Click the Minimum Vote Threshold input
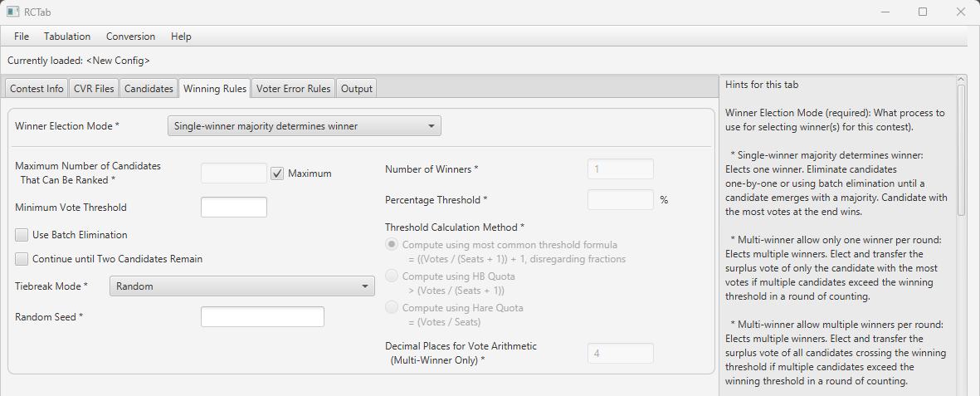Image resolution: width=980 pixels, height=396 pixels. (x=234, y=207)
